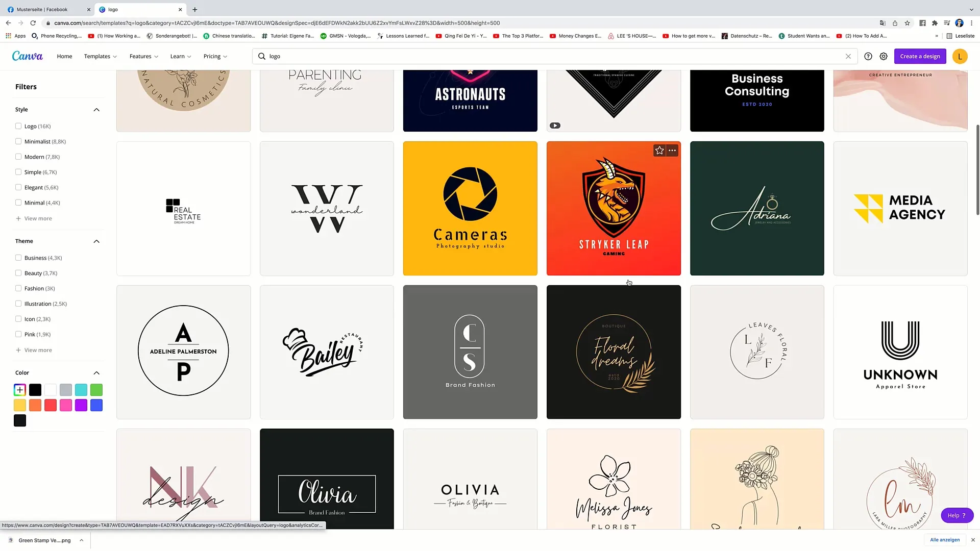
Task: Select the black color swatch
Action: coord(35,390)
